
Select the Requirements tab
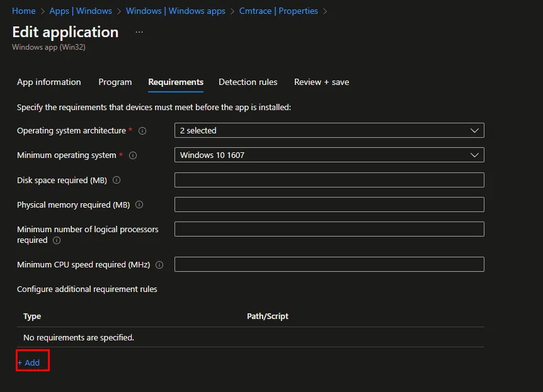pos(176,82)
